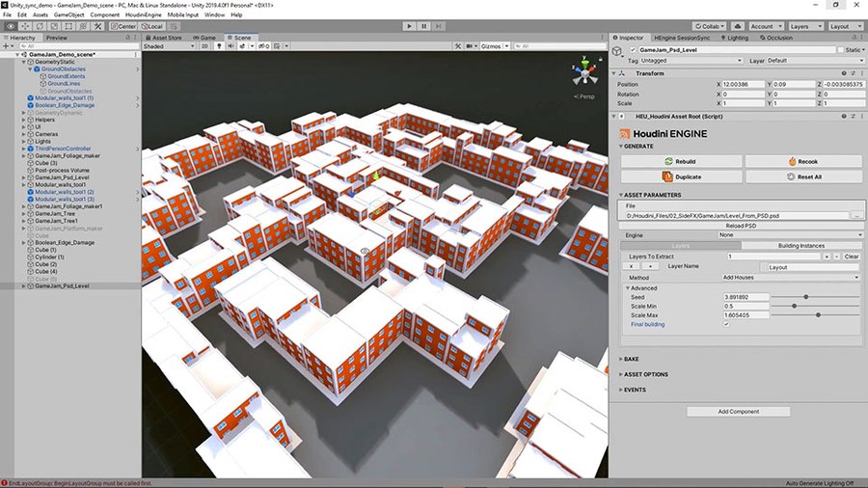Open the Tag Untagged dropdown
This screenshot has height=488, width=868.
(x=691, y=61)
